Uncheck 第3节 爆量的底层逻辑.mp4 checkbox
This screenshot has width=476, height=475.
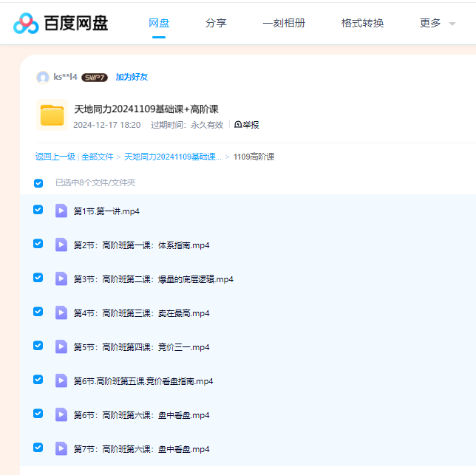38,278
